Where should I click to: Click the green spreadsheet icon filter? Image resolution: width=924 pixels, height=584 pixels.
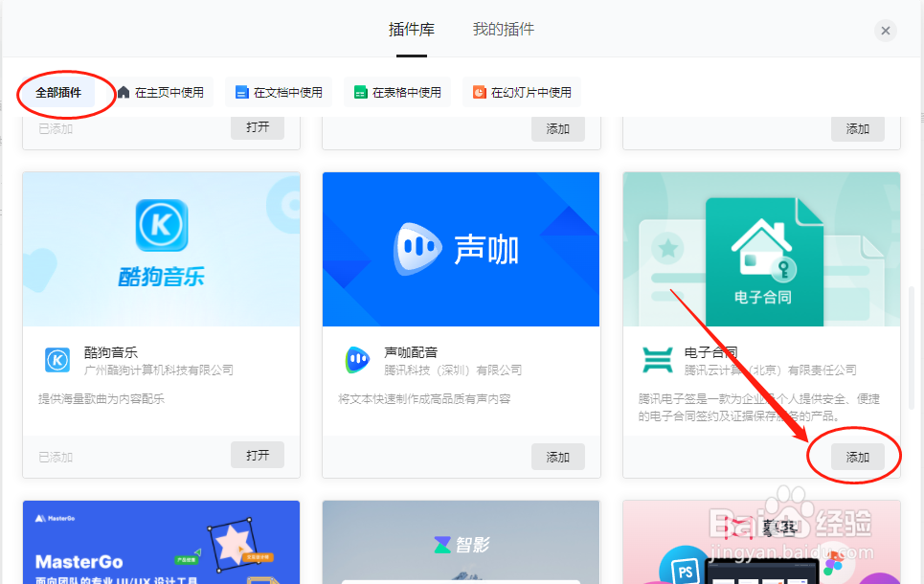pyautogui.click(x=361, y=93)
